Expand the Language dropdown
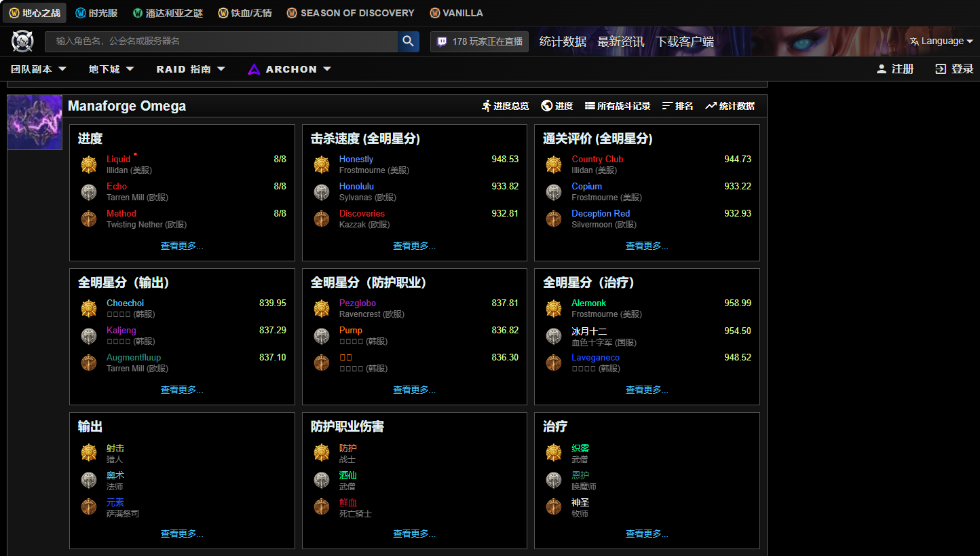The width and height of the screenshot is (980, 556). 941,41
